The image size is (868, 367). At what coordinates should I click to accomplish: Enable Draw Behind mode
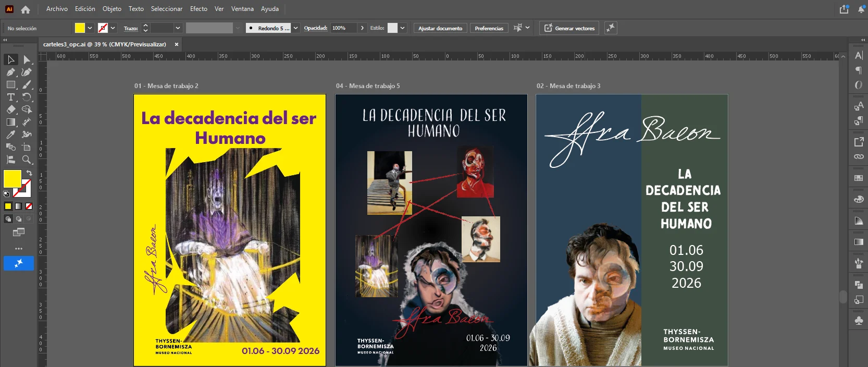18,219
